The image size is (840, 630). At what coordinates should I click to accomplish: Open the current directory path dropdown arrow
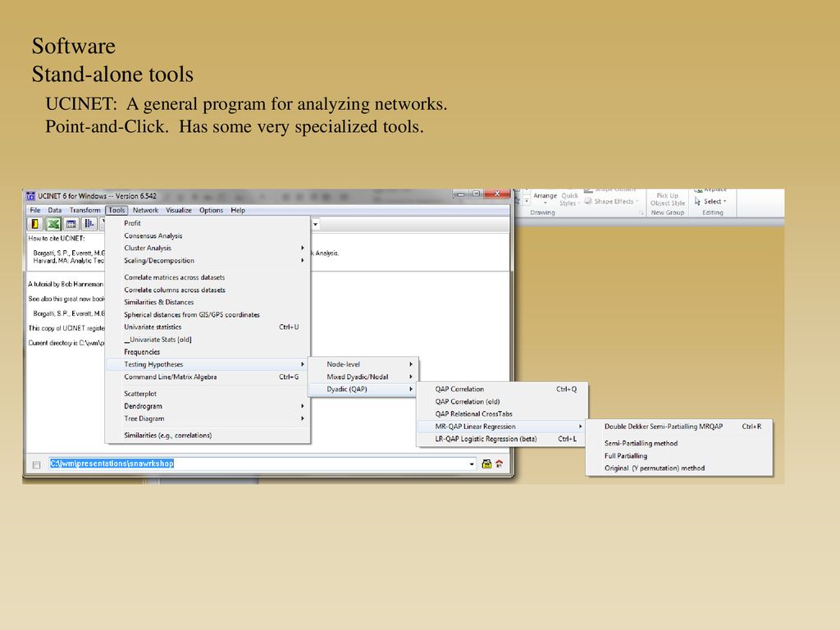[472, 464]
